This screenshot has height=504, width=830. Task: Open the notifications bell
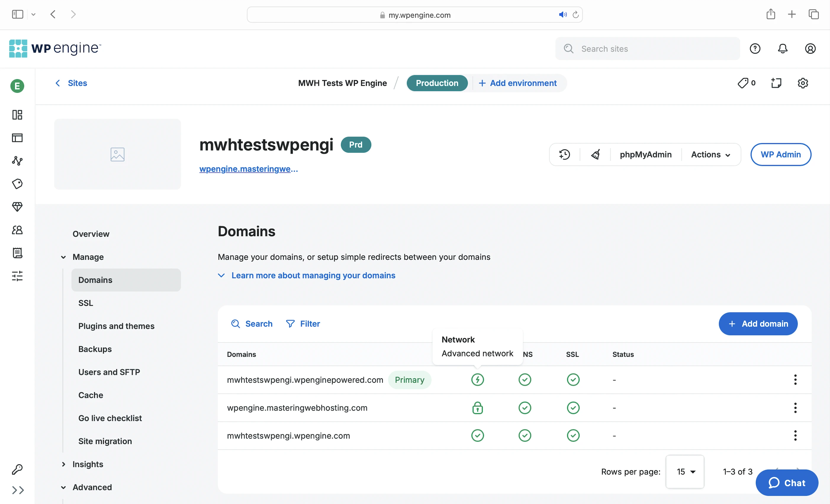(x=782, y=49)
